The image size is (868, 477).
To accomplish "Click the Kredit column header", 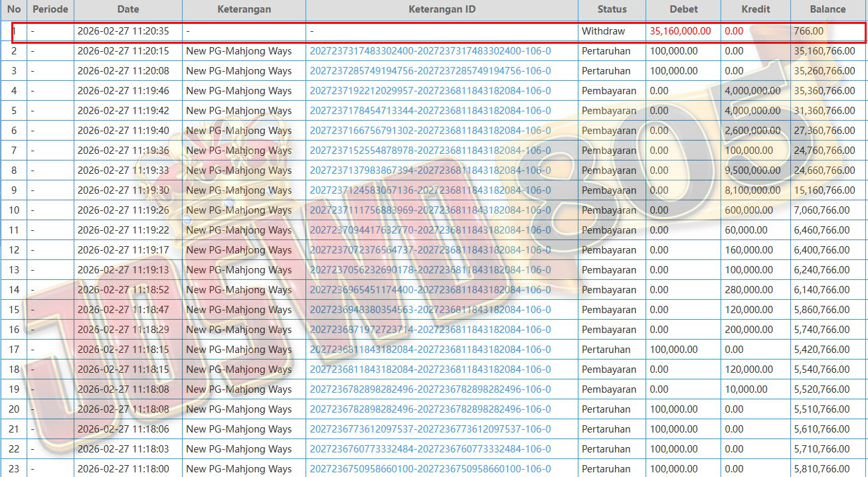I will [x=755, y=9].
